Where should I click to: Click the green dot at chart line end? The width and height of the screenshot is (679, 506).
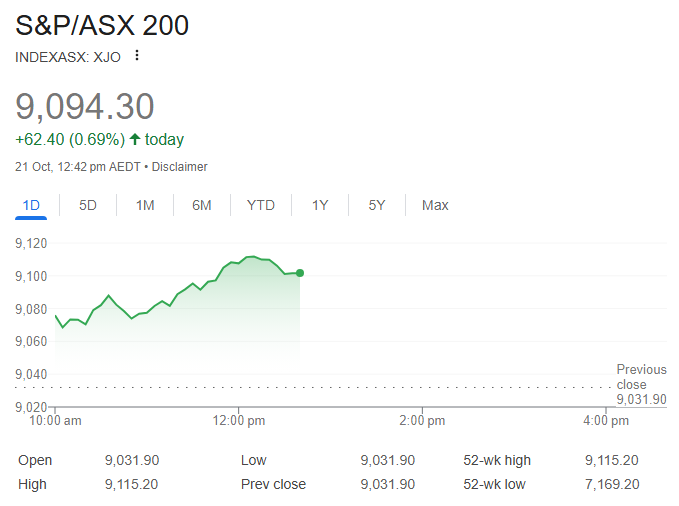(x=300, y=272)
